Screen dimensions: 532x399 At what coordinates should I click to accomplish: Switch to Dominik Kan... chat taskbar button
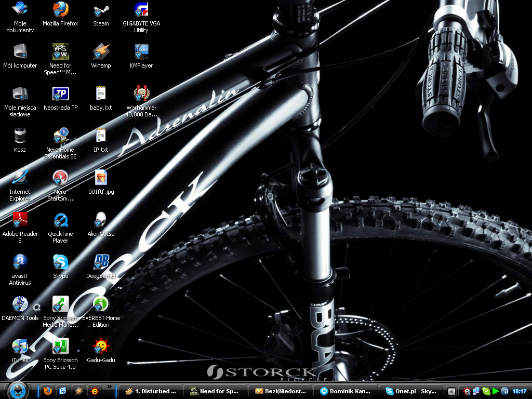tap(346, 391)
